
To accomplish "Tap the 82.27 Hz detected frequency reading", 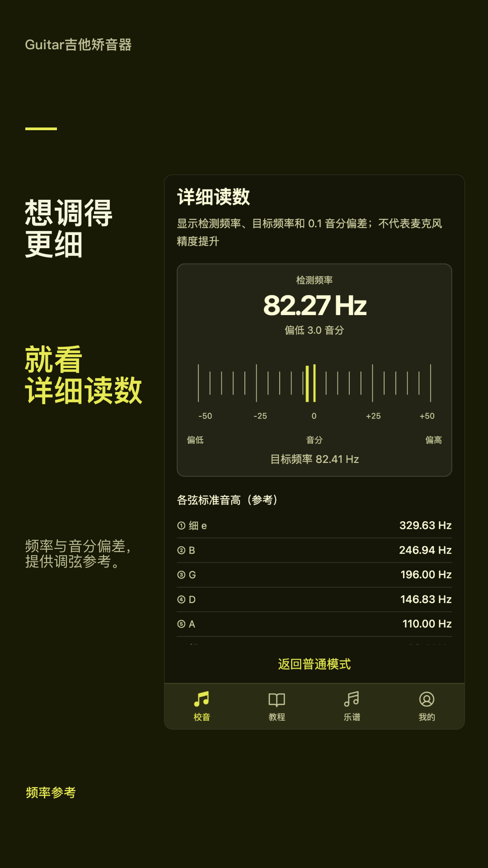I will (314, 306).
